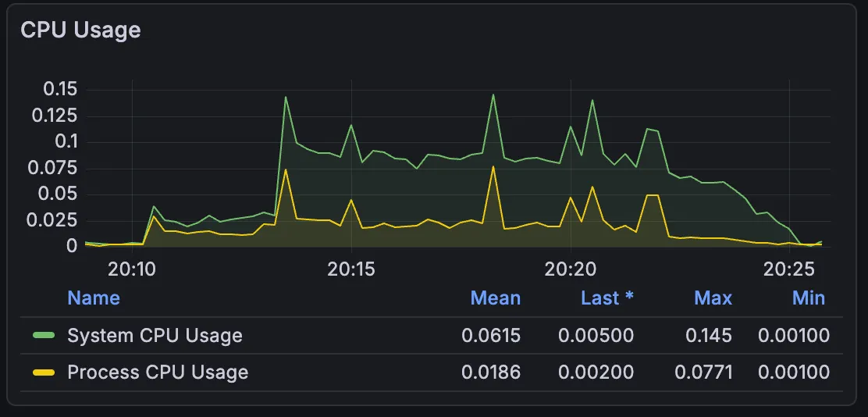Click the 20:15 time axis label

(x=351, y=269)
